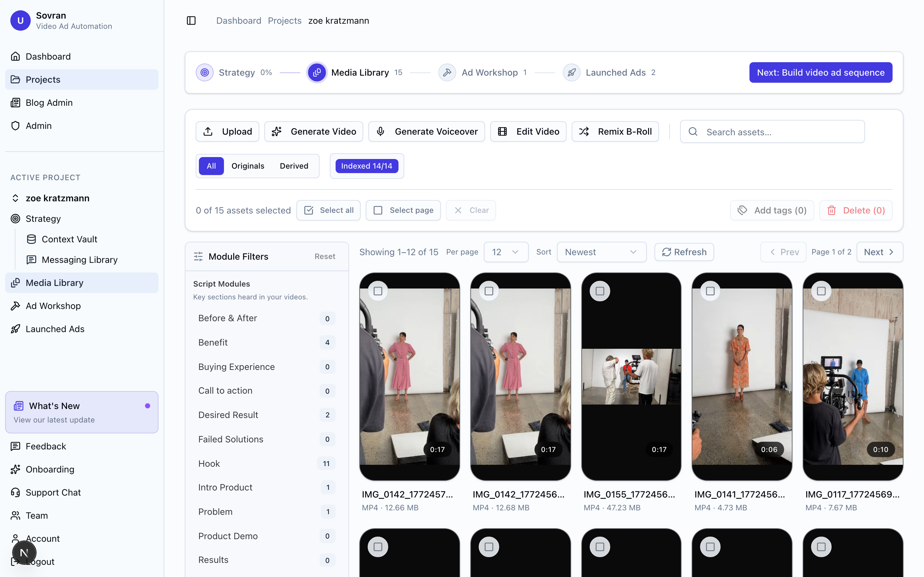Image resolution: width=924 pixels, height=577 pixels.
Task: Open the Launched Ads section in sidebar
Action: (55, 329)
